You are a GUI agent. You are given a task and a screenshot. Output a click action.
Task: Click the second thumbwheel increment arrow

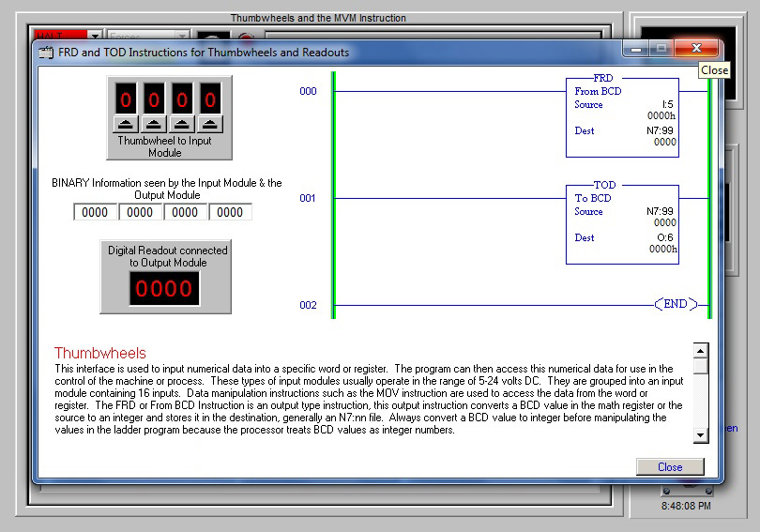[155, 124]
